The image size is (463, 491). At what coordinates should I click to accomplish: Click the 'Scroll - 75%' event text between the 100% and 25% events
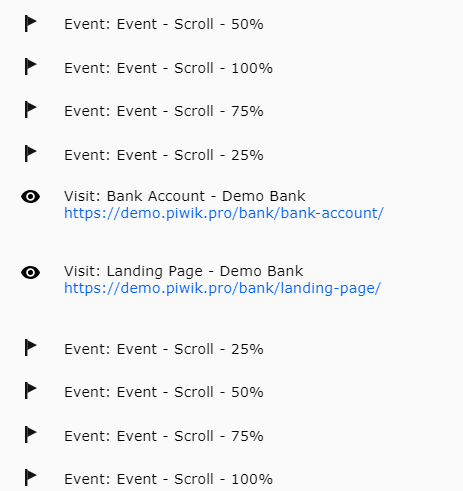coord(219,111)
